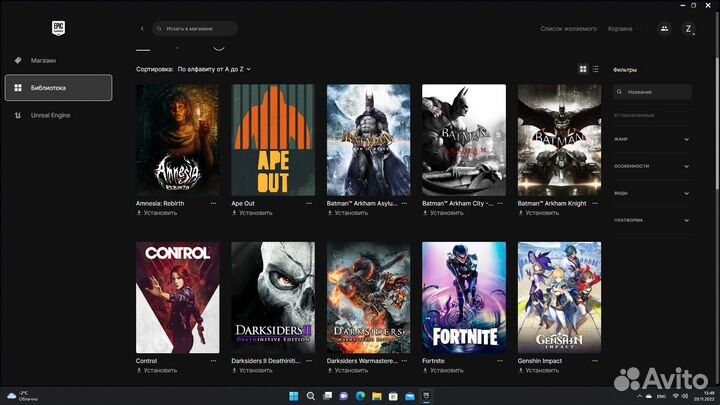Expand the ОСОБЕННОСТИ filter
The width and height of the screenshot is (720, 405).
click(x=652, y=166)
